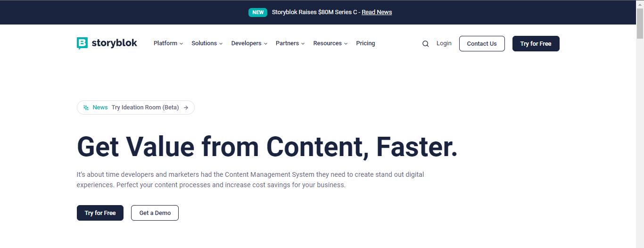
Task: Click the NEW badge in banner
Action: (x=258, y=12)
